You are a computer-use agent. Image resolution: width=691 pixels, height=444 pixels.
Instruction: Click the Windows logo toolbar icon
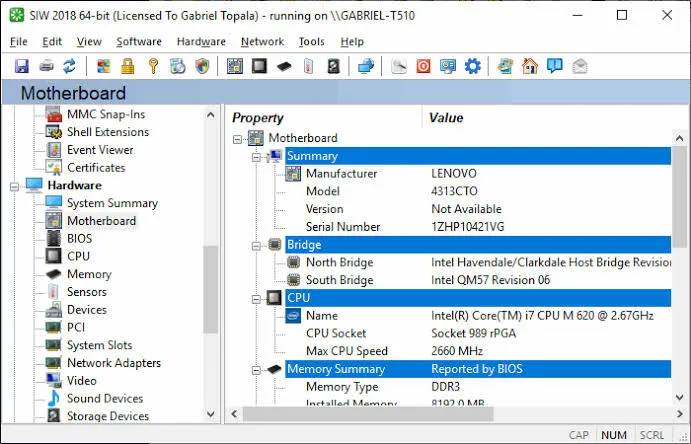104,67
